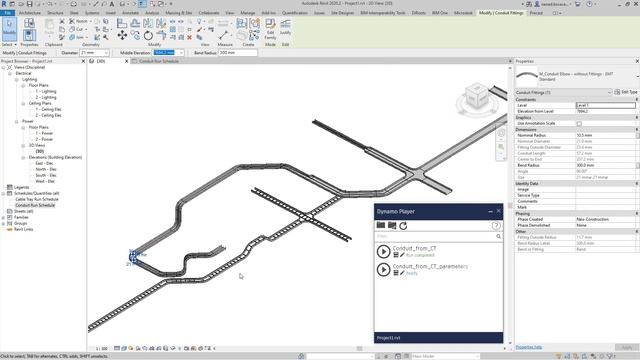
Task: Click the Offset tool in Modify panel
Action: [x=135, y=23]
